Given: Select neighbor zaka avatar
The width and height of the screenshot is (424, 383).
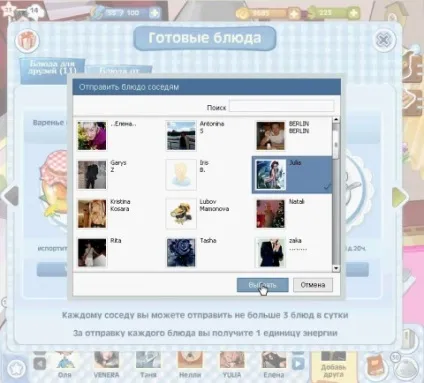Looking at the screenshot, I should (x=270, y=252).
